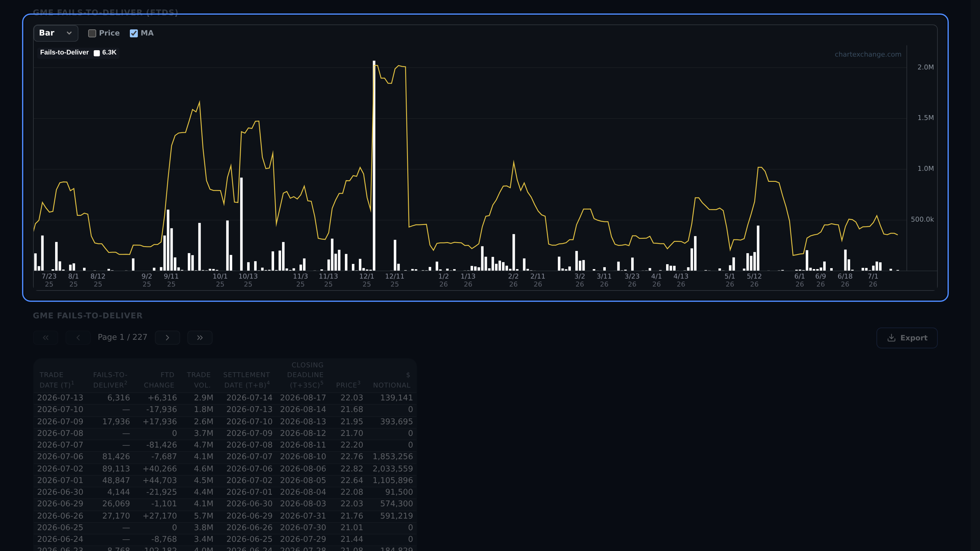Click the 5.7M trade volume cell

point(204,515)
